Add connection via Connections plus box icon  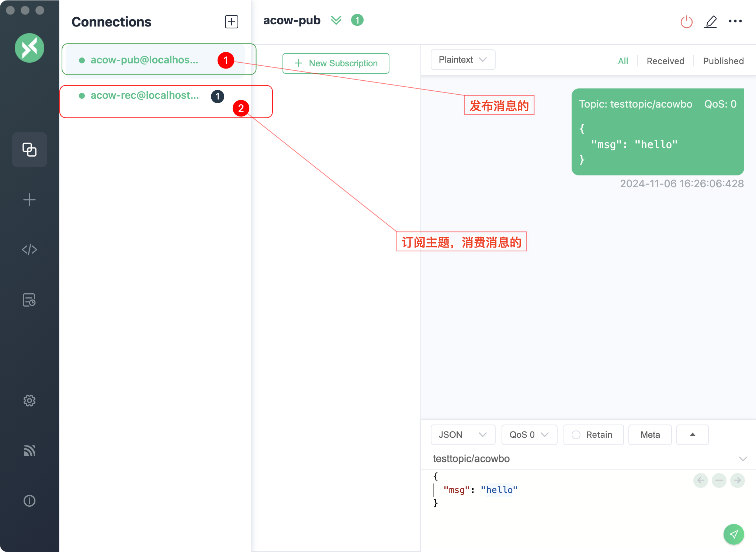pos(231,22)
